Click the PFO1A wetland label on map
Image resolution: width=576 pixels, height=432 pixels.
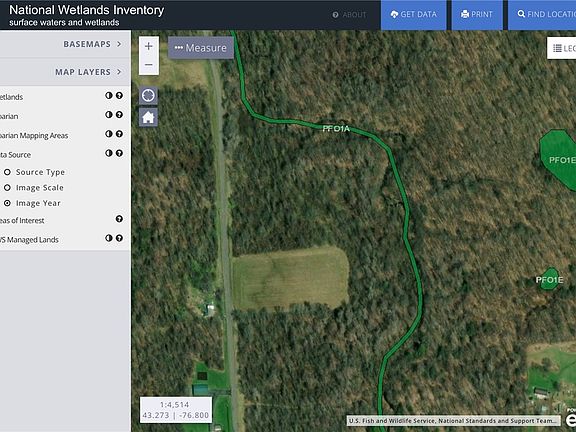336,129
